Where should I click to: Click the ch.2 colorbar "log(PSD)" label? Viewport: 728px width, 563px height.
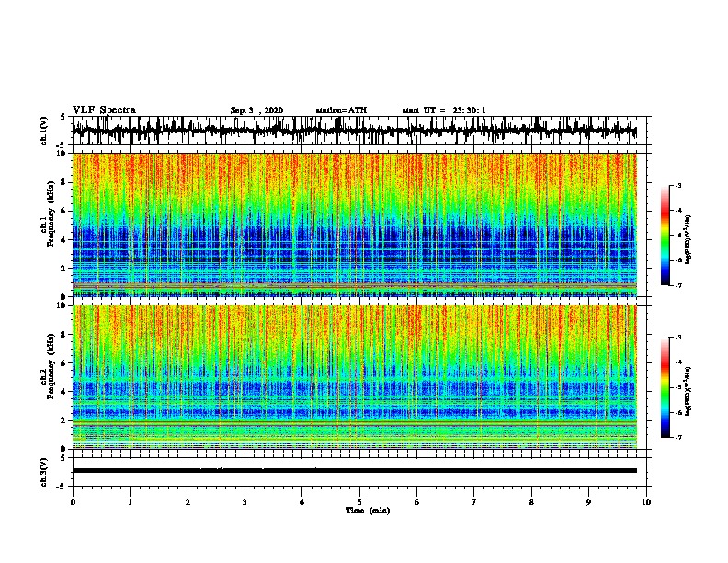(x=688, y=391)
